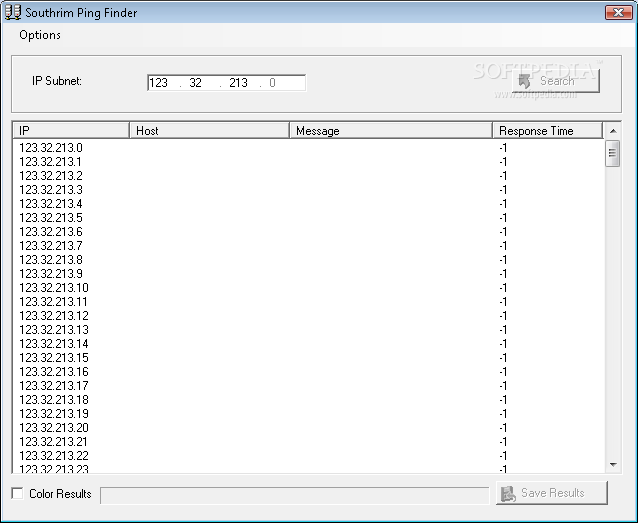Select row 123.32.213.18

point(308,400)
